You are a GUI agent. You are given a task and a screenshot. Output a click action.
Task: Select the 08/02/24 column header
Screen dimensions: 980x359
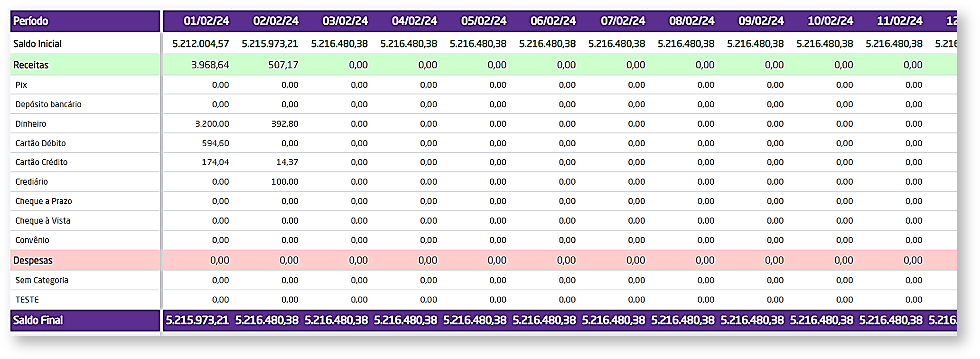coord(691,21)
